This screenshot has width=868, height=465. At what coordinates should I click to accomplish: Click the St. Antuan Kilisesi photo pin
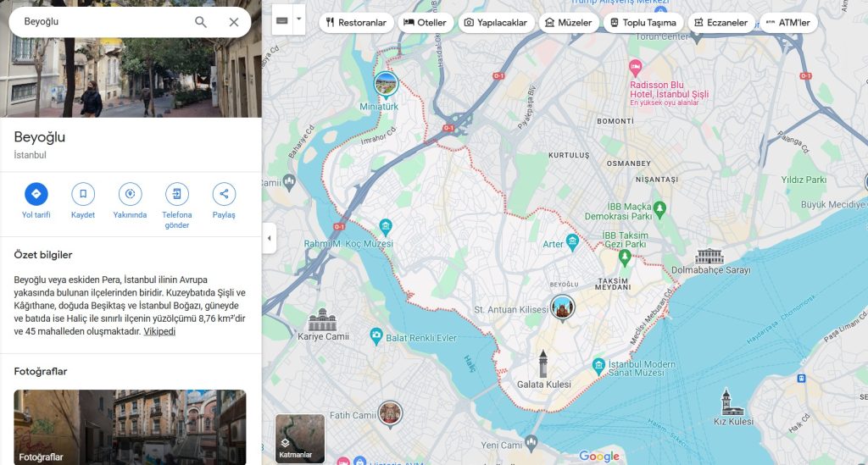point(563,308)
